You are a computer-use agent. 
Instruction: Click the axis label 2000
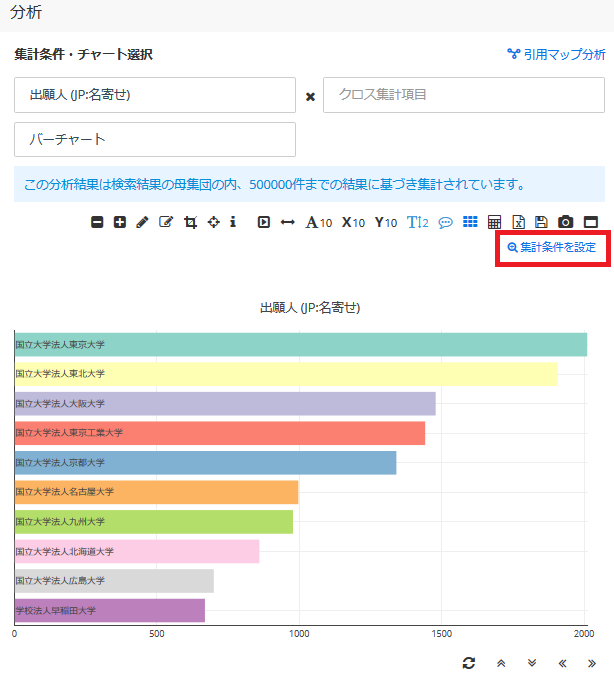[584, 634]
